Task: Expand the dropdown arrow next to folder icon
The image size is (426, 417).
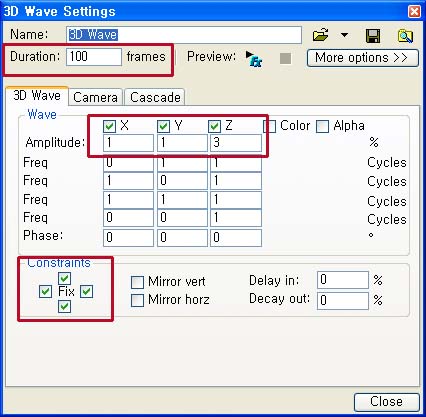Action: (x=344, y=35)
